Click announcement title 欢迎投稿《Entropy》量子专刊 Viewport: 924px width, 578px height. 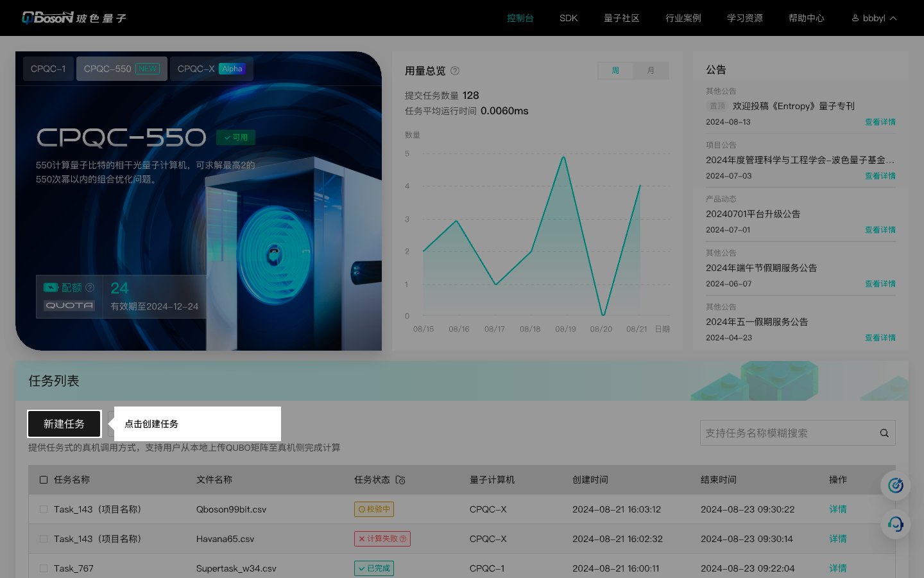coord(794,106)
